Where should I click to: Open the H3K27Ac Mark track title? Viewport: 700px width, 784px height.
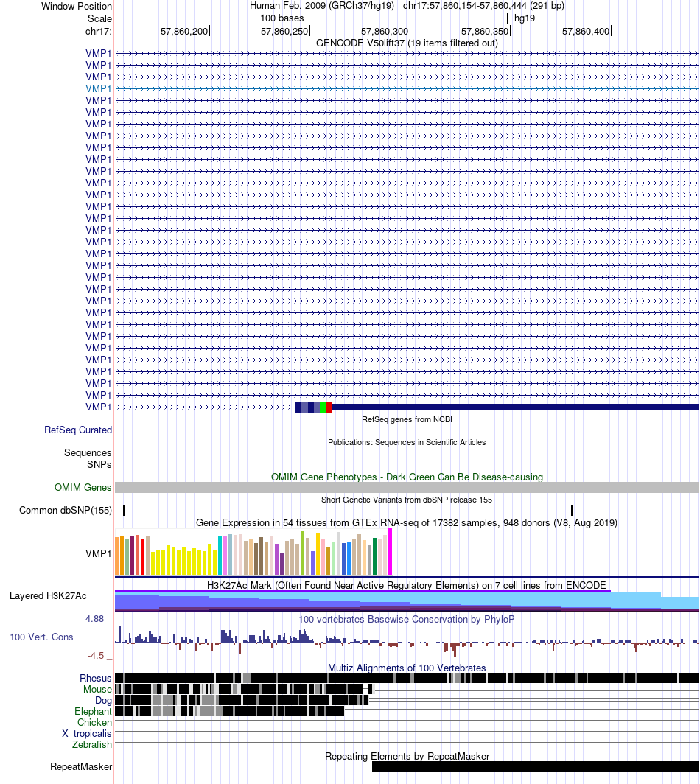(407, 586)
